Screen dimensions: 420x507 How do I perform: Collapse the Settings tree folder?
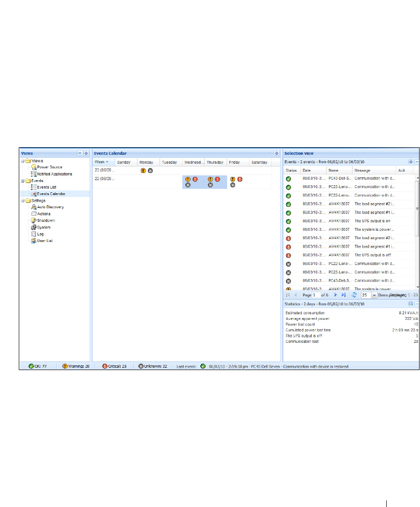tap(23, 201)
